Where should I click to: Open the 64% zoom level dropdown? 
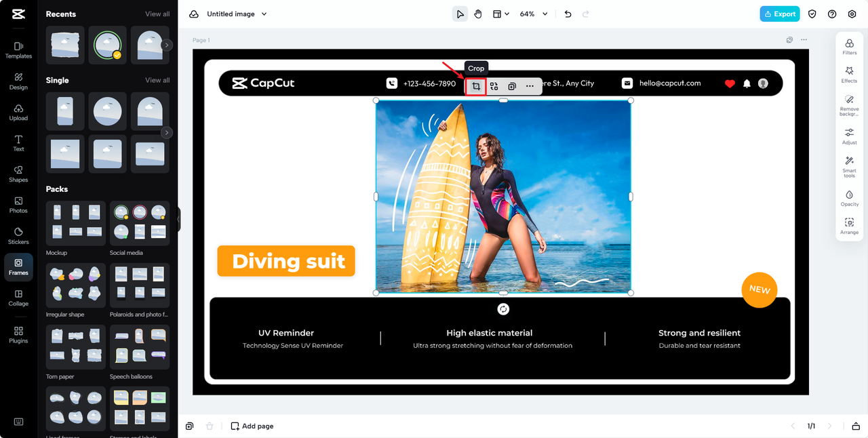(x=534, y=14)
